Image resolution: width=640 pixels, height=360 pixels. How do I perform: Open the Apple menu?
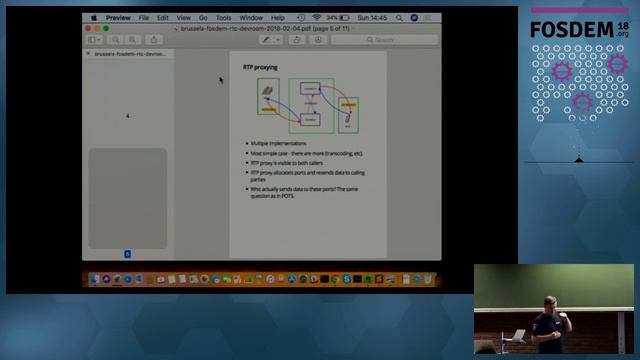(x=93, y=18)
